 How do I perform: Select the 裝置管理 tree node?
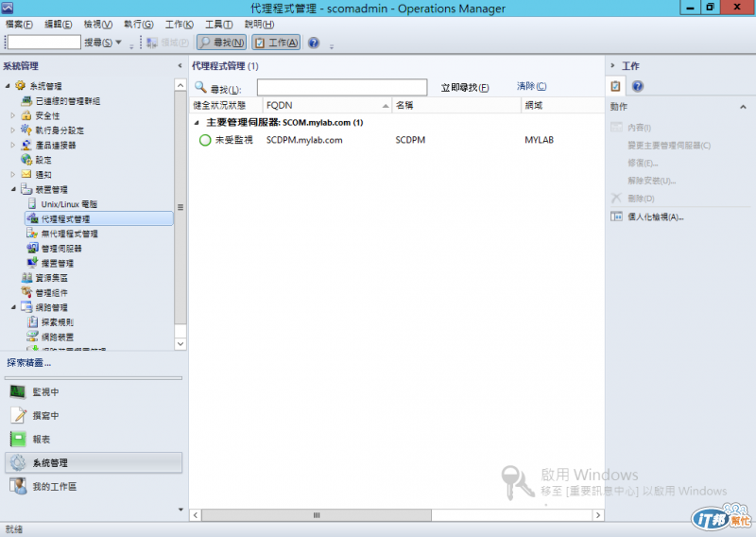[x=51, y=190]
